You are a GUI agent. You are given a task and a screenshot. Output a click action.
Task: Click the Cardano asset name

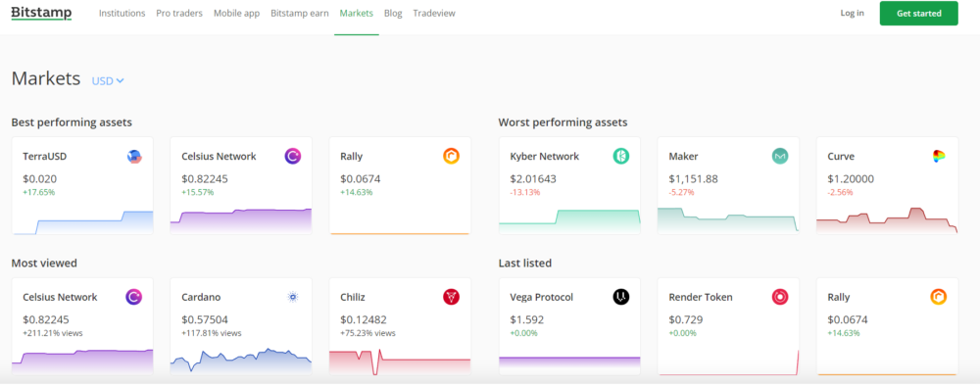201,297
